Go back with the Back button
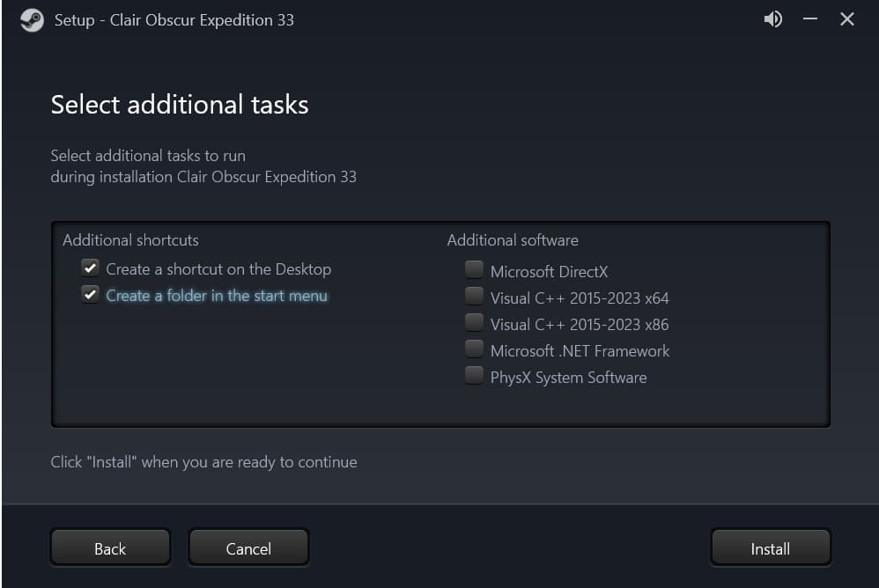Screen dimensions: 879x588 tap(110, 548)
